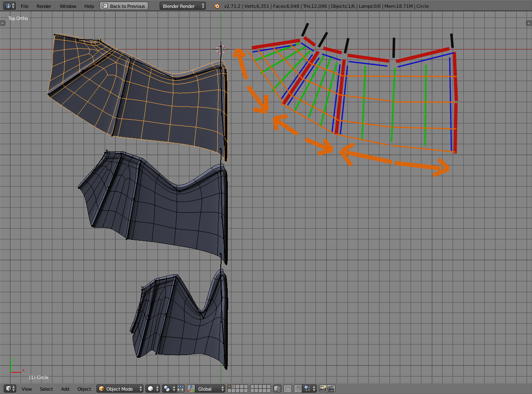Screen dimensions: 532x394
Task: Toggle the snap magnet icon
Action: coord(298,389)
